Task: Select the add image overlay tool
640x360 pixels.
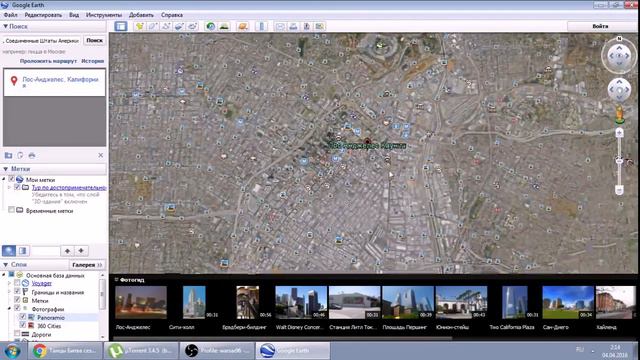Action: click(x=179, y=26)
